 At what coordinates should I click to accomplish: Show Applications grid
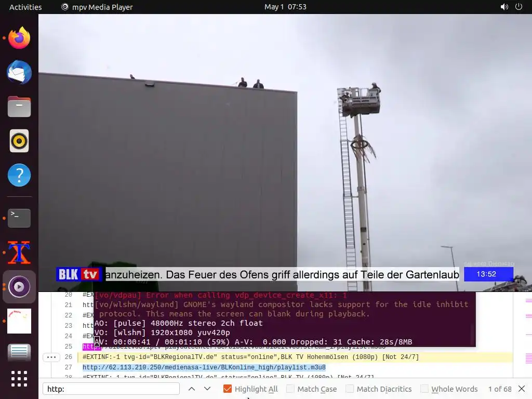(x=19, y=379)
